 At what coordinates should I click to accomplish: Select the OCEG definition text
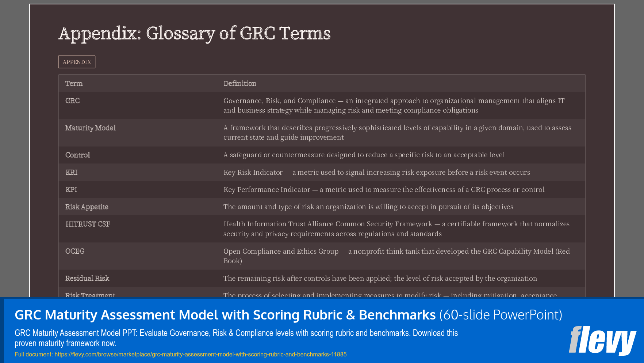point(396,256)
